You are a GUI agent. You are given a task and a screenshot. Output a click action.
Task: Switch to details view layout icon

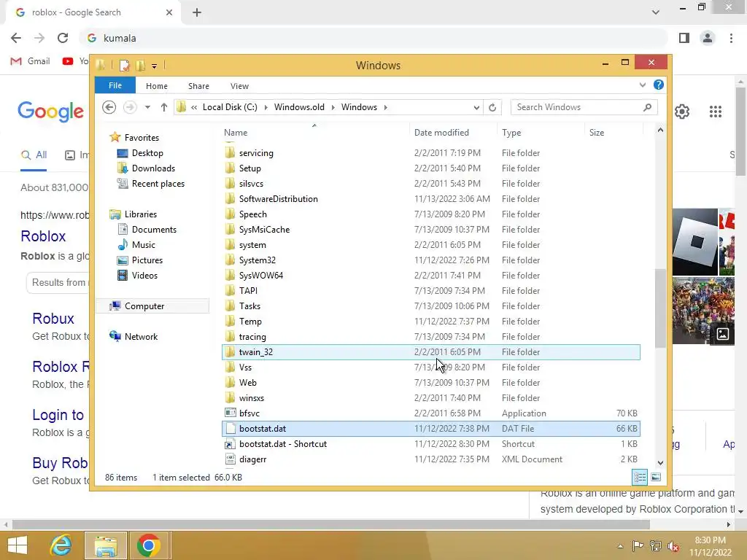coord(640,477)
